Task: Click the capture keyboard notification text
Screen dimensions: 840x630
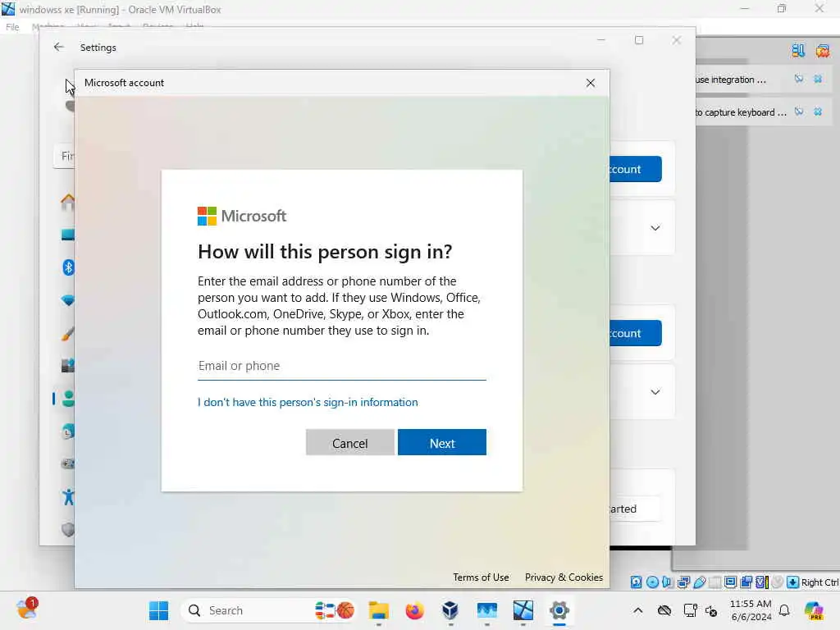Action: coord(741,112)
